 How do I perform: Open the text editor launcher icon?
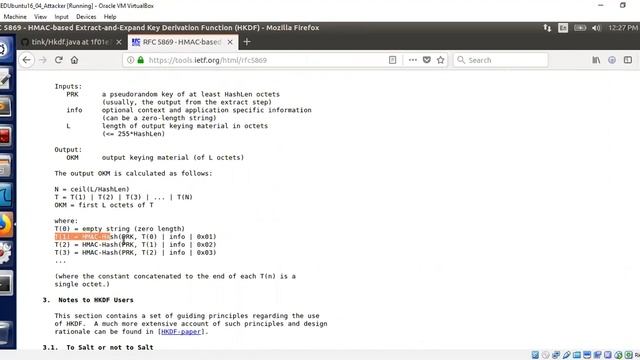pyautogui.click(x=5, y=78)
